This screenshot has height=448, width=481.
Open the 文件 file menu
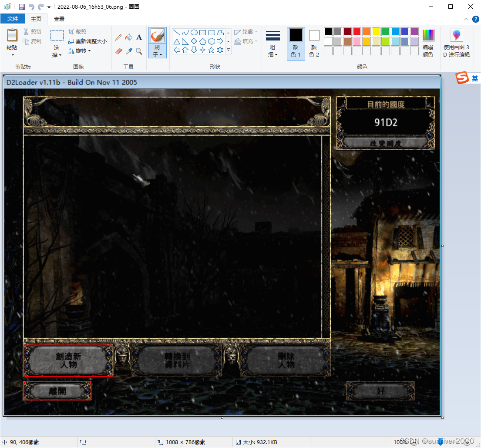point(13,19)
